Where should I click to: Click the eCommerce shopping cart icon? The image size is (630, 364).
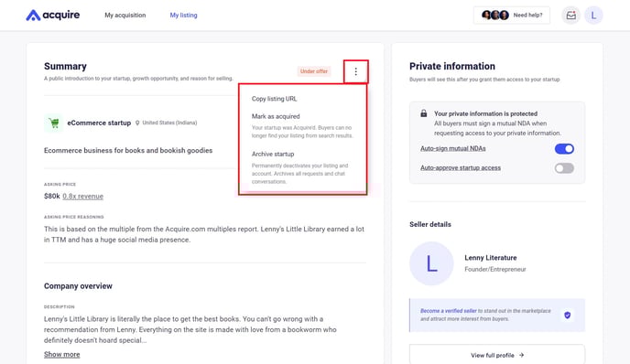(53, 123)
